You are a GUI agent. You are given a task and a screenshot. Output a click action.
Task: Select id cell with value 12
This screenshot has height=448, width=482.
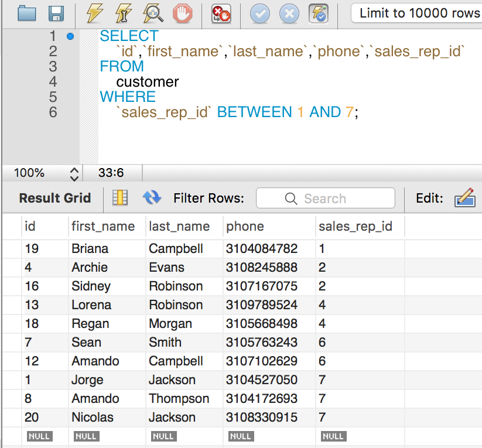(x=45, y=361)
